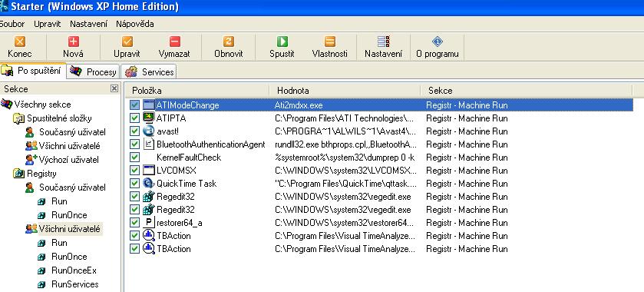The height and width of the screenshot is (292, 644).
Task: Click the rundll32.exe bthprops.cpl value
Action: [346, 144]
